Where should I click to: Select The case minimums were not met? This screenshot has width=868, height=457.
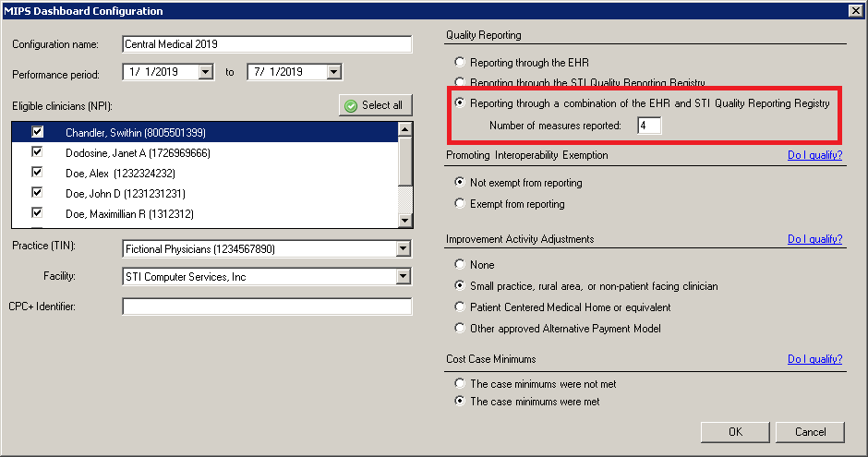(x=460, y=383)
